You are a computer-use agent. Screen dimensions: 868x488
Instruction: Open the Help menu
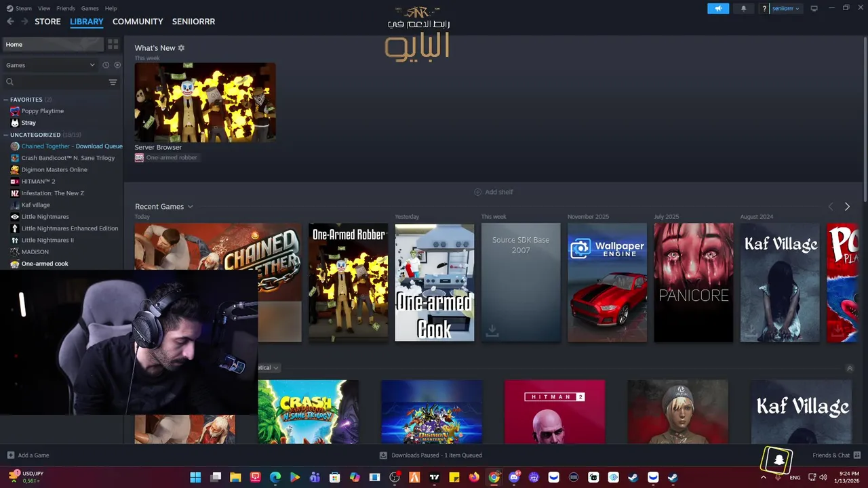[111, 8]
